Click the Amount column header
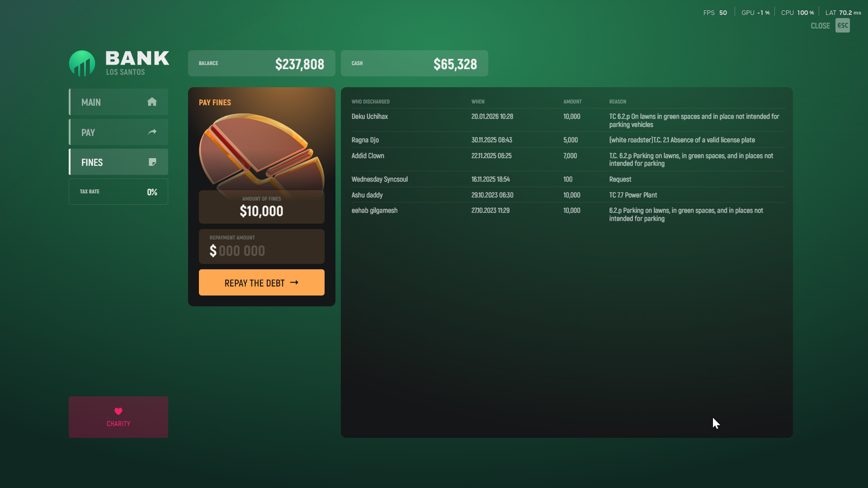The height and width of the screenshot is (488, 868). pos(572,102)
